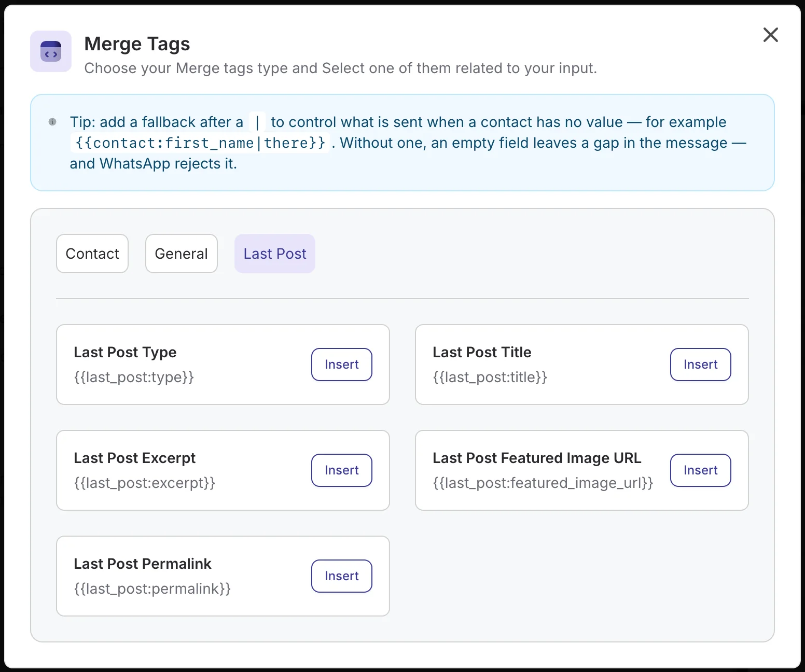Insert the Last Post Type tag

point(342,365)
